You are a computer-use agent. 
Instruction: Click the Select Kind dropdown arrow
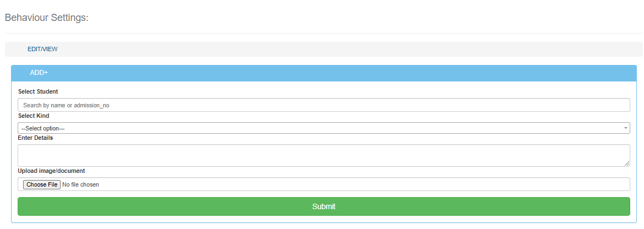(626, 128)
